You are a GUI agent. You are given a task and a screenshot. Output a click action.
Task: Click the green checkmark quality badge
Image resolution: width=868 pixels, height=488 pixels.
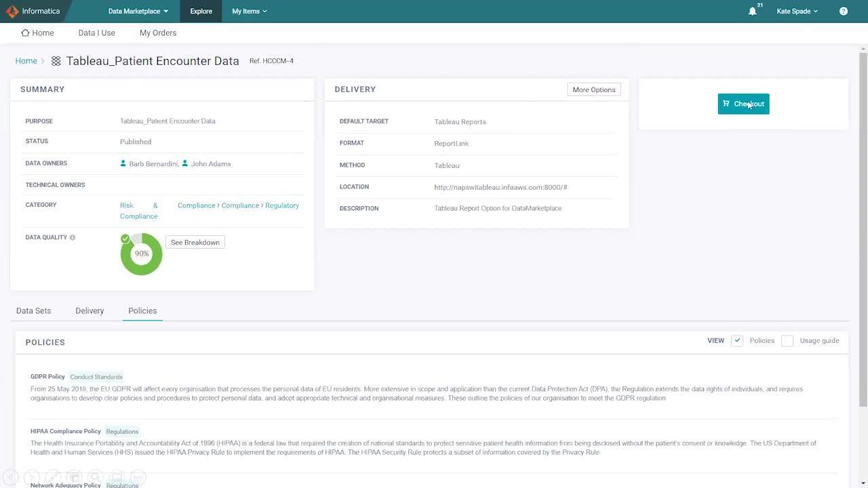click(125, 239)
